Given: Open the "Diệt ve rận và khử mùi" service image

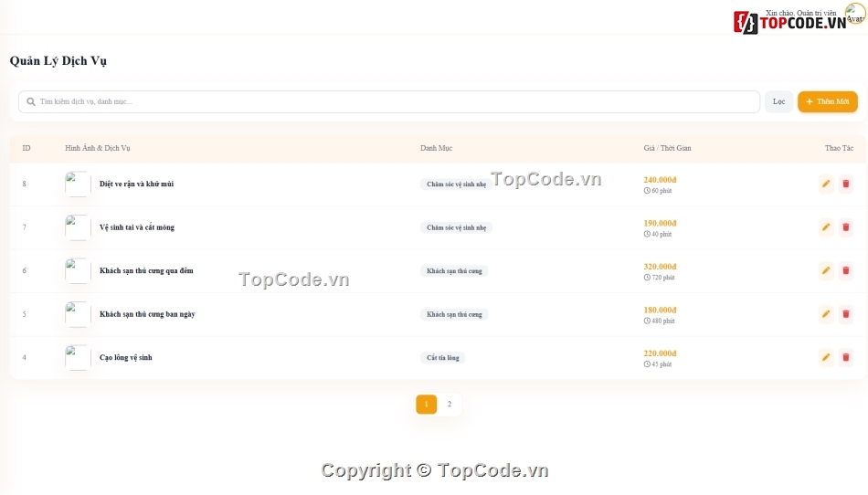Looking at the screenshot, I should pyautogui.click(x=78, y=184).
